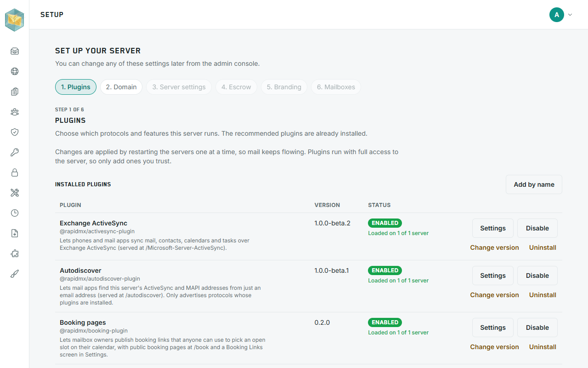
Task: Disable the Booking pages plugin
Action: [537, 328]
